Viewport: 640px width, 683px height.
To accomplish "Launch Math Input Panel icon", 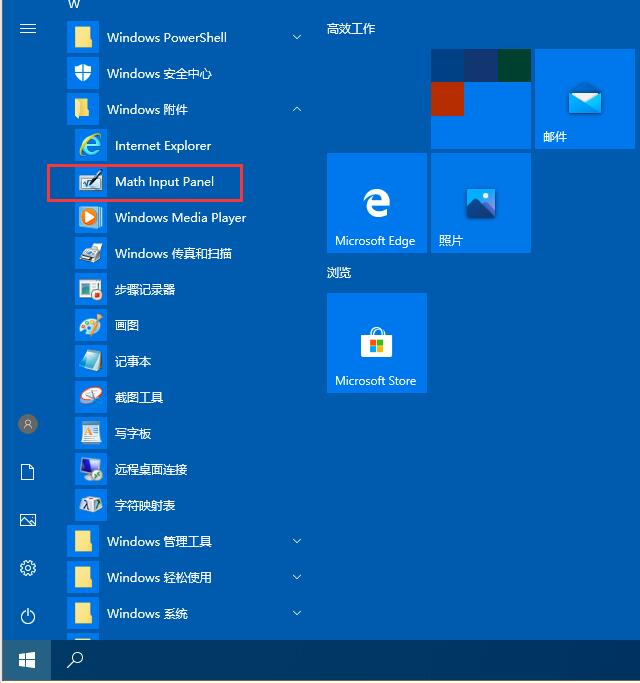I will point(91,181).
